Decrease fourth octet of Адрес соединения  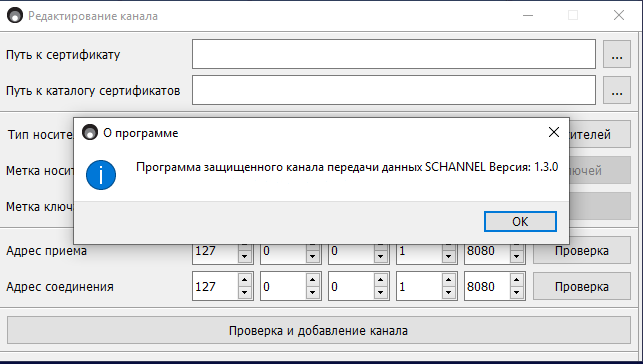[449, 293]
